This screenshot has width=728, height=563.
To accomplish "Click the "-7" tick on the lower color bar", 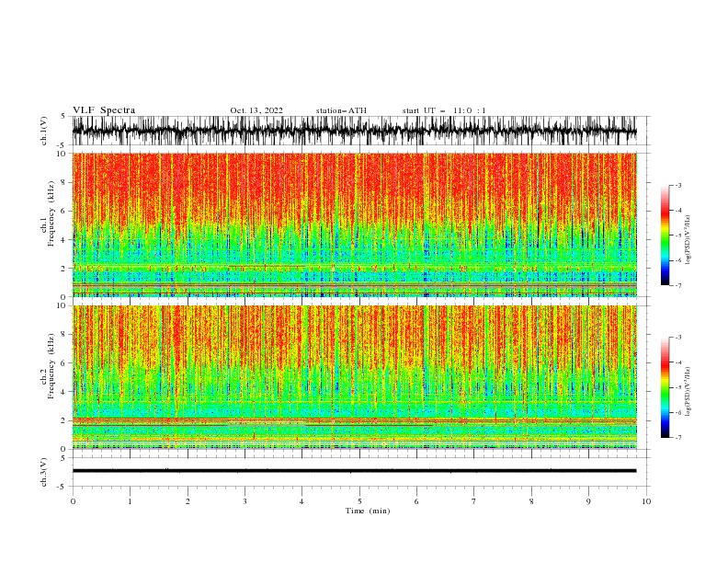I will 677,437.
